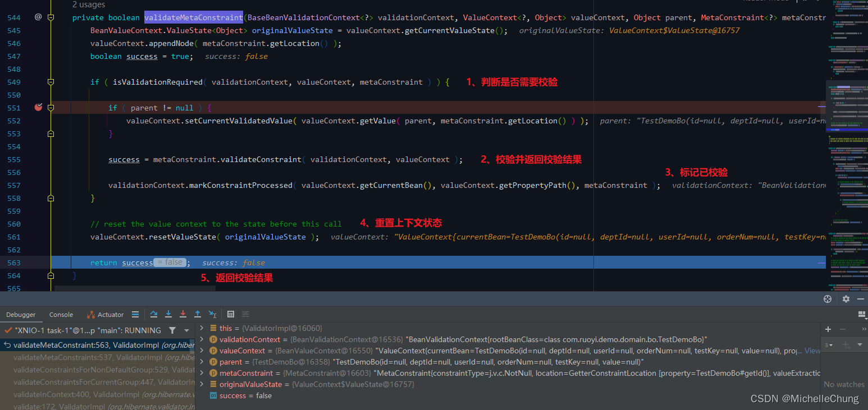Click the fold end marker on line 553

click(51, 133)
